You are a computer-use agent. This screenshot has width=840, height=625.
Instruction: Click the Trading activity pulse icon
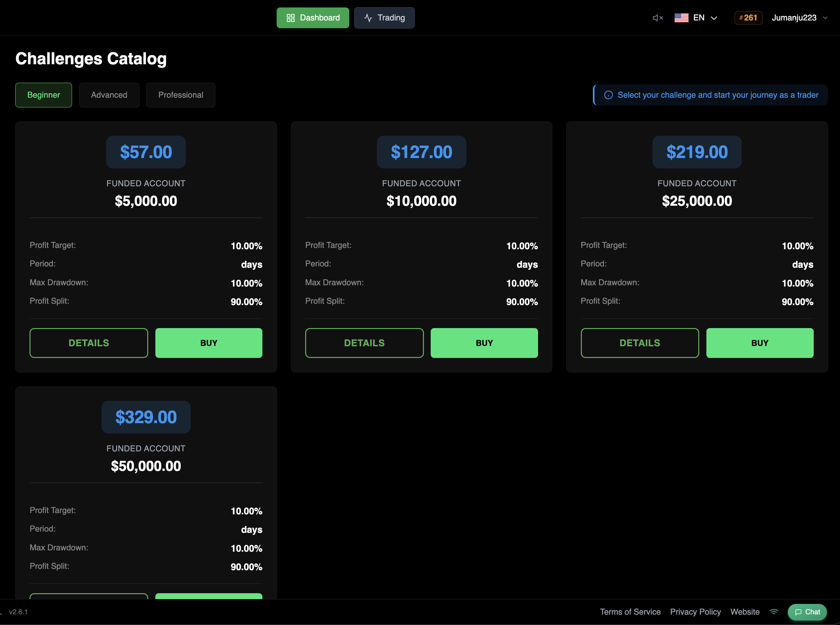[368, 18]
